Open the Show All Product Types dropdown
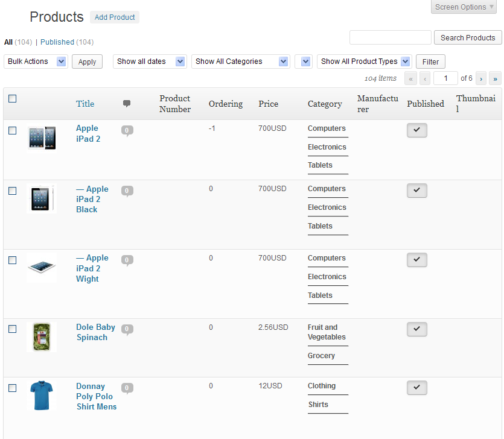This screenshot has width=504, height=439. [364, 62]
